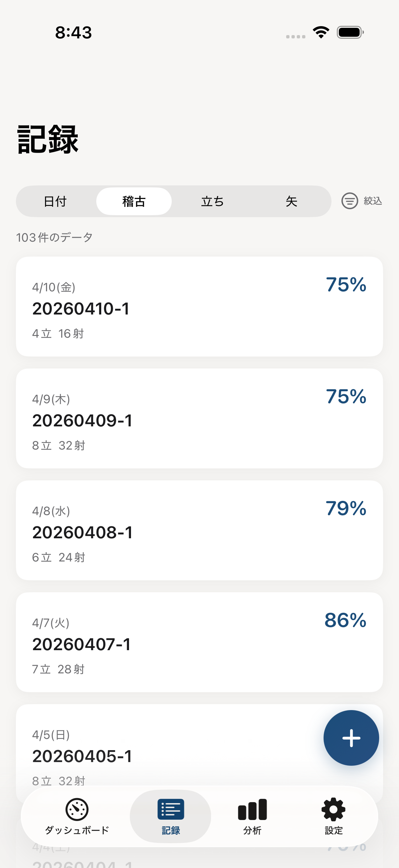
Task: Tap the 79% hit rate value
Action: pos(346,508)
